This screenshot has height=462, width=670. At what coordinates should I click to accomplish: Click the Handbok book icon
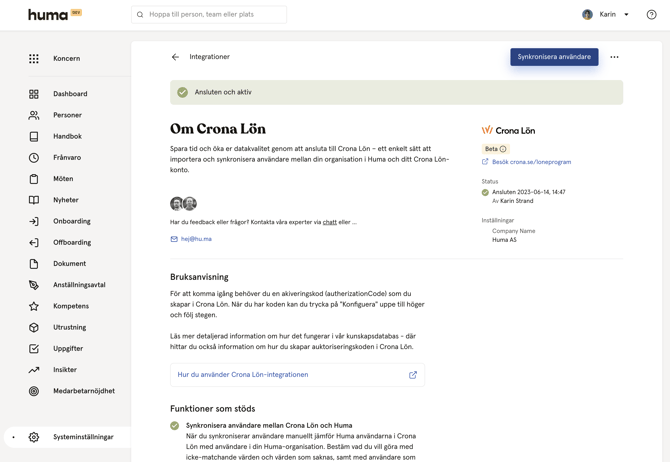(34, 136)
